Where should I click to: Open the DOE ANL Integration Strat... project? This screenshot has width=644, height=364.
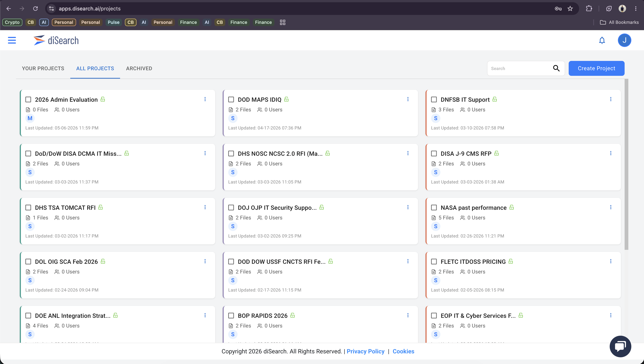click(73, 316)
